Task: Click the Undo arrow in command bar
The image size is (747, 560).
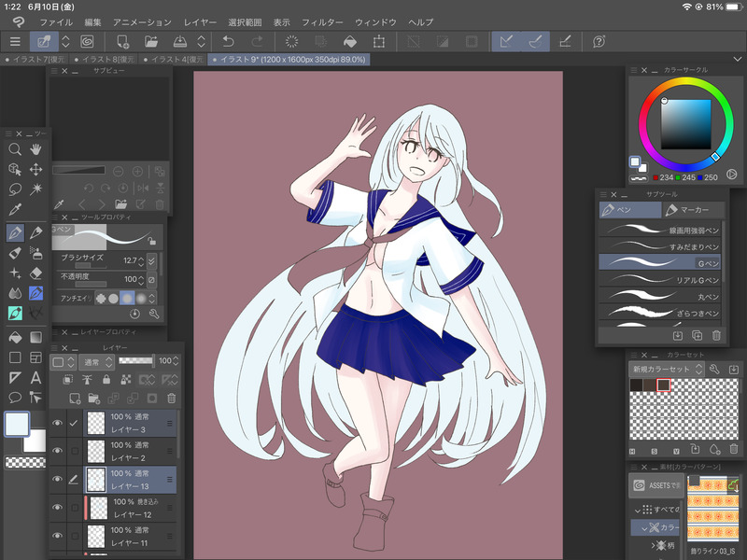Action: pyautogui.click(x=228, y=41)
